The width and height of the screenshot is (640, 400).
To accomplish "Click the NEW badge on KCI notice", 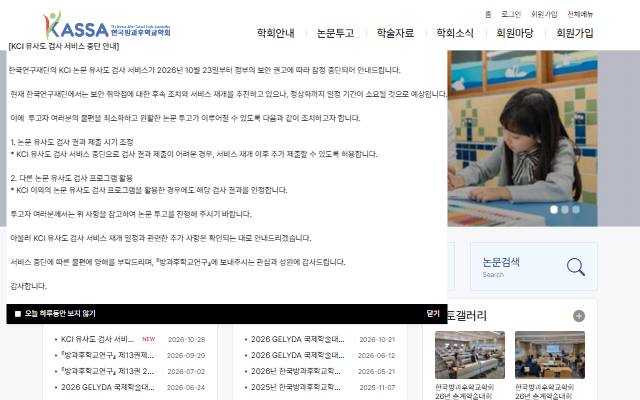I will [149, 339].
